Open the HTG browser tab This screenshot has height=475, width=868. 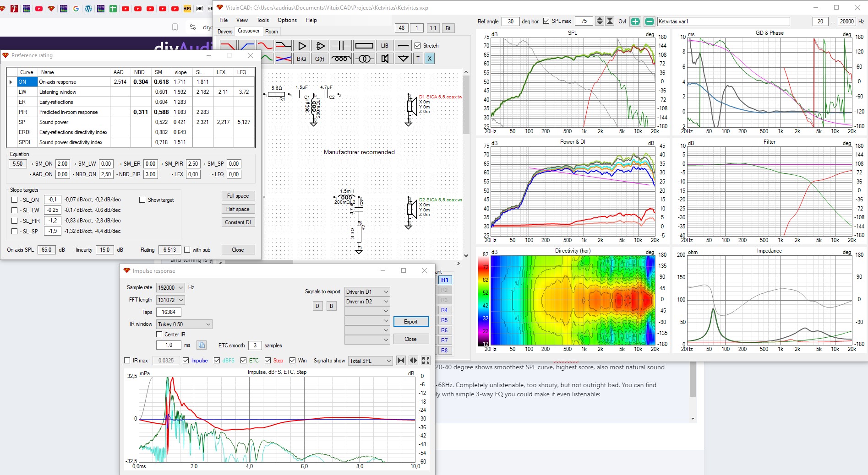187,8
